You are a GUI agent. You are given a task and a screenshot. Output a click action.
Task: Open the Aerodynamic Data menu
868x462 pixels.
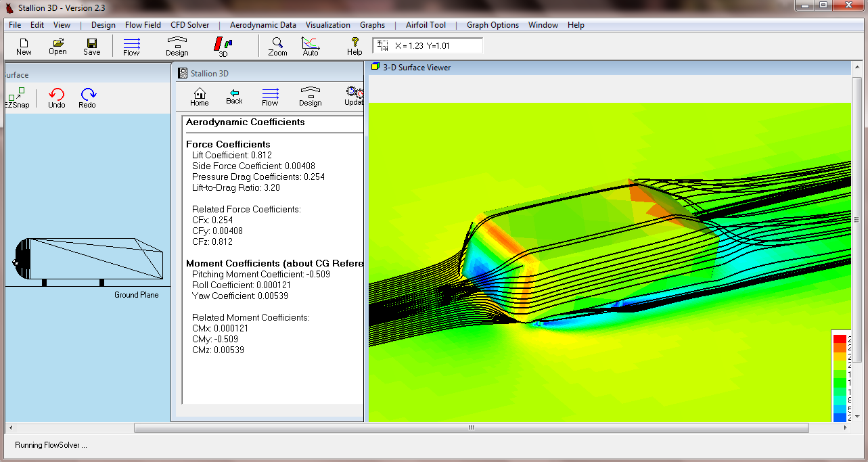click(x=263, y=25)
